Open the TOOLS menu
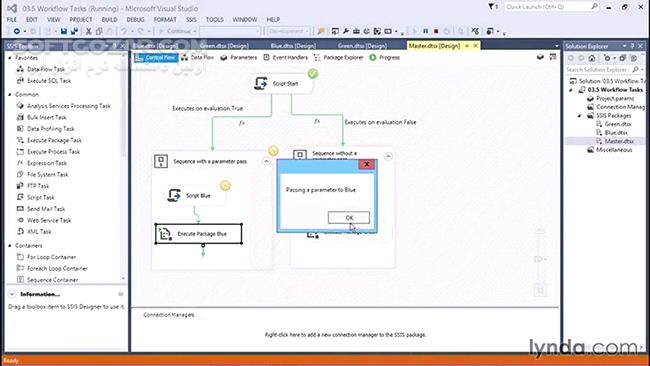The width and height of the screenshot is (650, 366). pyautogui.click(x=214, y=19)
